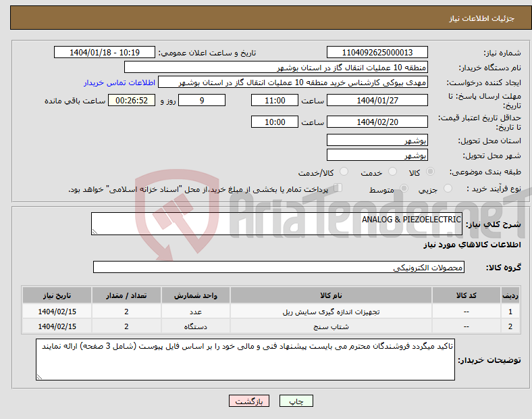
Task: Open the اطلاعات تماس خریدار link
Action: click(119, 82)
